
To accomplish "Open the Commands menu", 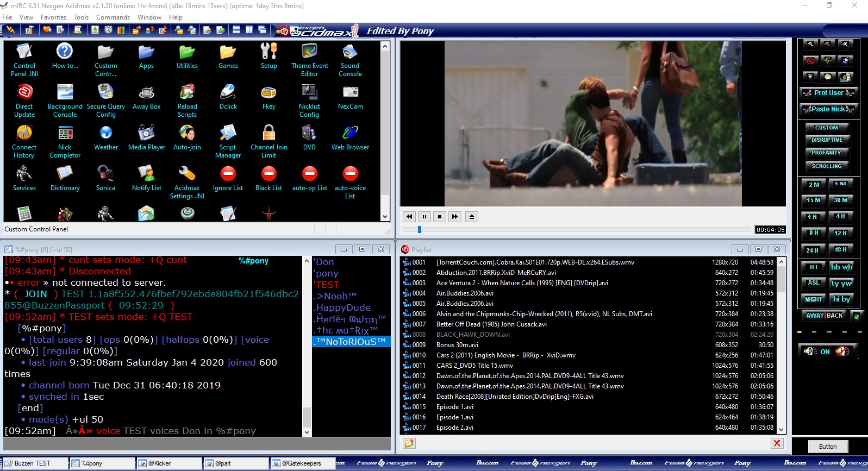I will (x=113, y=17).
